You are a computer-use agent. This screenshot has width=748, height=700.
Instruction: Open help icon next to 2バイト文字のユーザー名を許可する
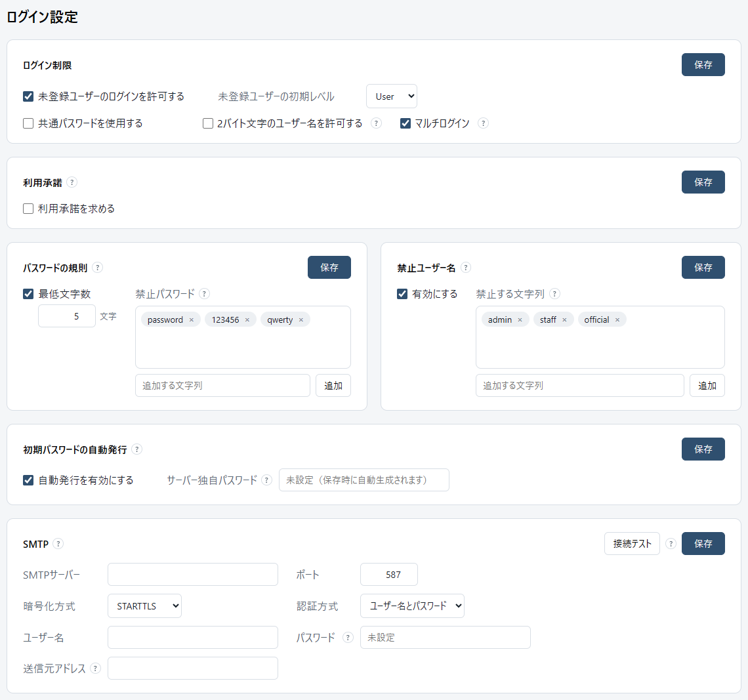coord(376,123)
